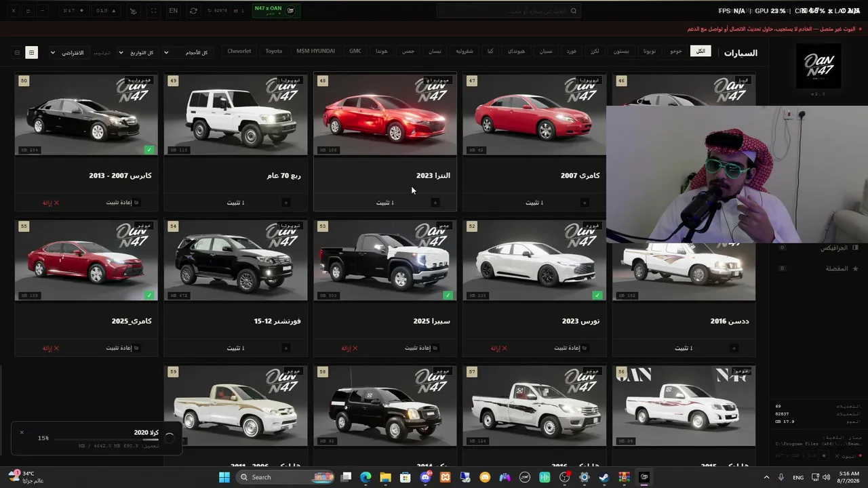Open the سييرا 2025 car thumbnail
The height and width of the screenshot is (488, 868).
point(385,260)
